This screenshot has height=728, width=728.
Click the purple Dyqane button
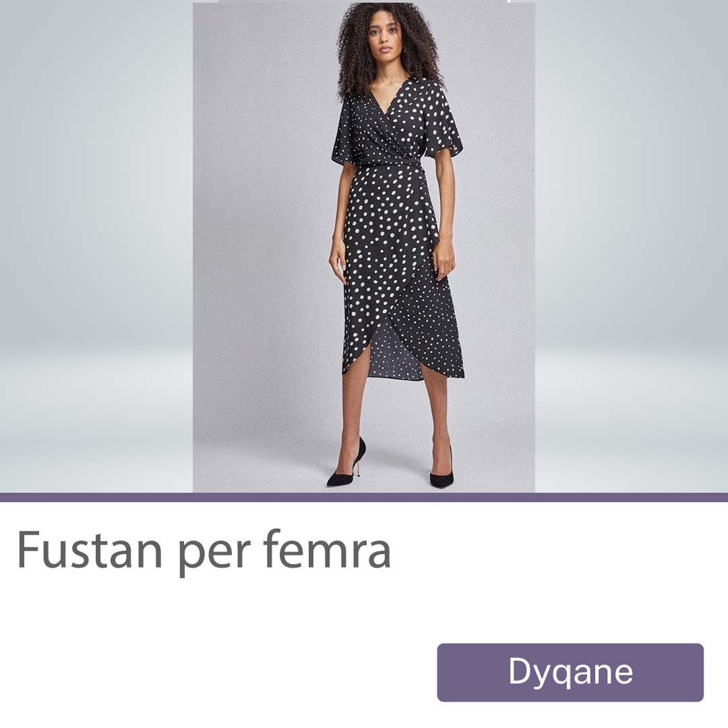point(570,672)
